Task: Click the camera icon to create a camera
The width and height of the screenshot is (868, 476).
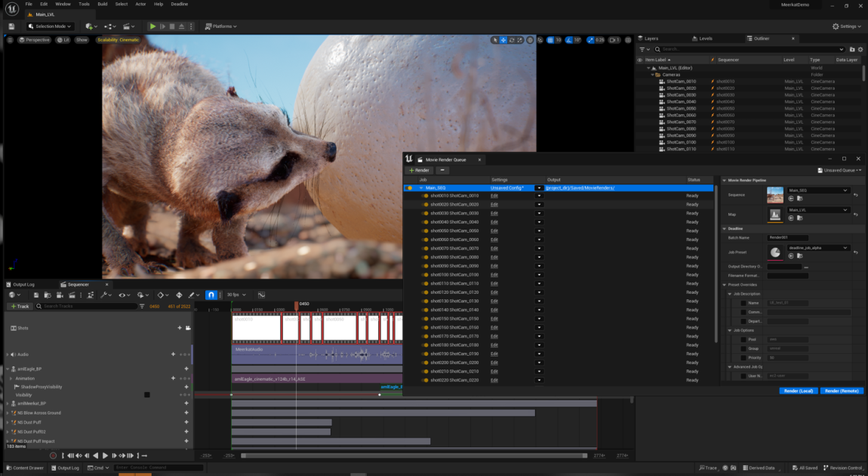Action: (59, 295)
